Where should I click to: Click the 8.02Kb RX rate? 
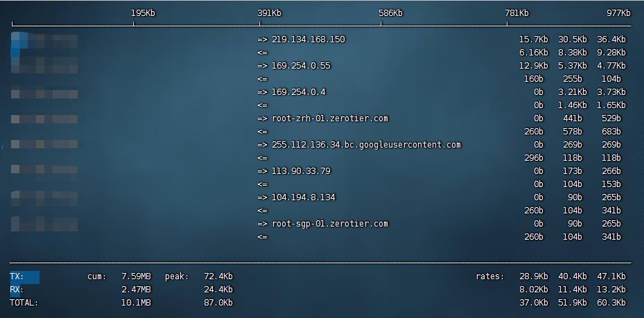pyautogui.click(x=534, y=290)
